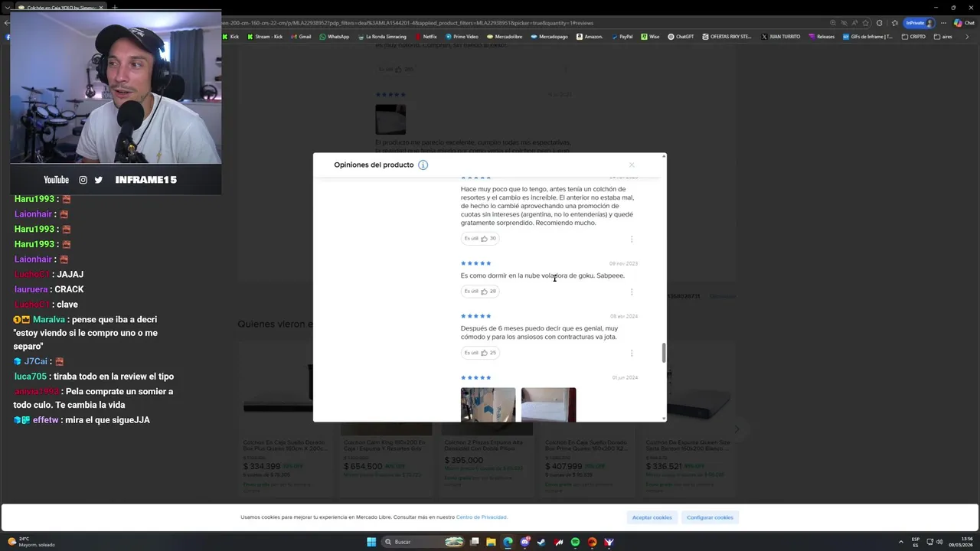
Task: Open Netflix bookmark
Action: pos(426,36)
